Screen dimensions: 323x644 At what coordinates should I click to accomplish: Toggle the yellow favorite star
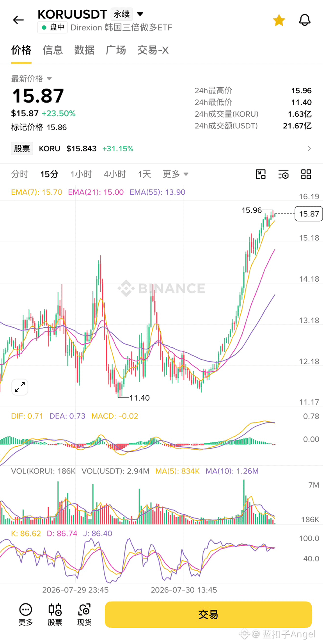(279, 20)
